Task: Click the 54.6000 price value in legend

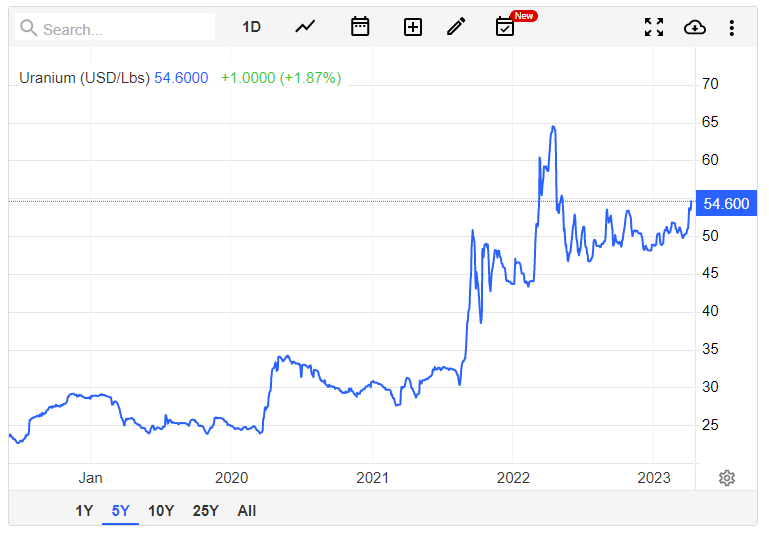Action: [181, 78]
